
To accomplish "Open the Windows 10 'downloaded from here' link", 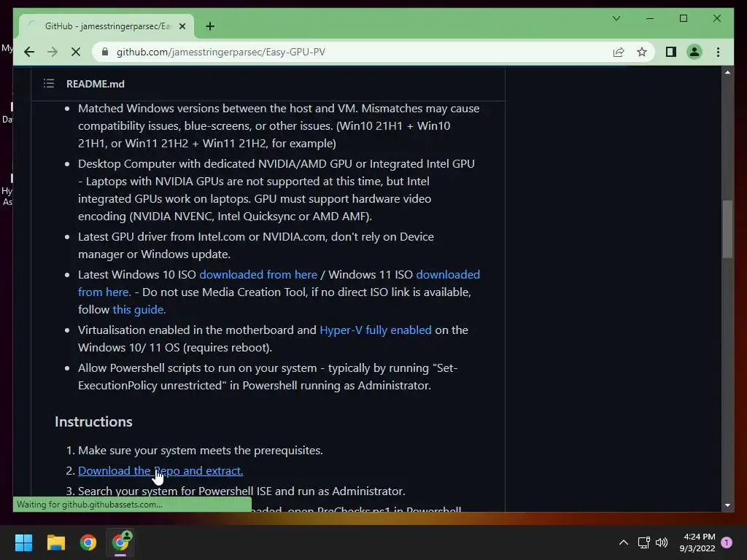I will point(258,275).
